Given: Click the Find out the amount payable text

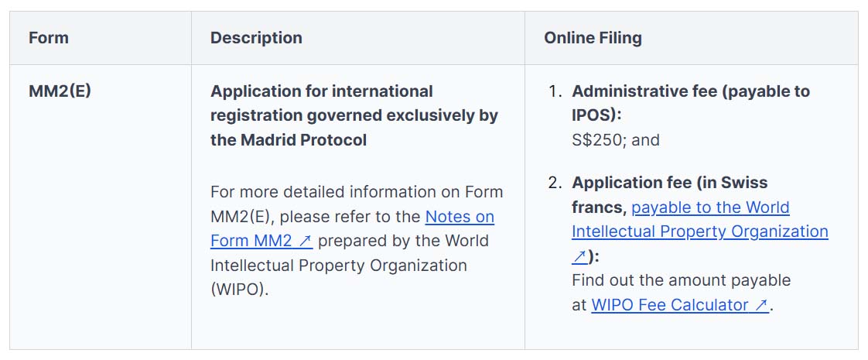Looking at the screenshot, I should (x=681, y=280).
